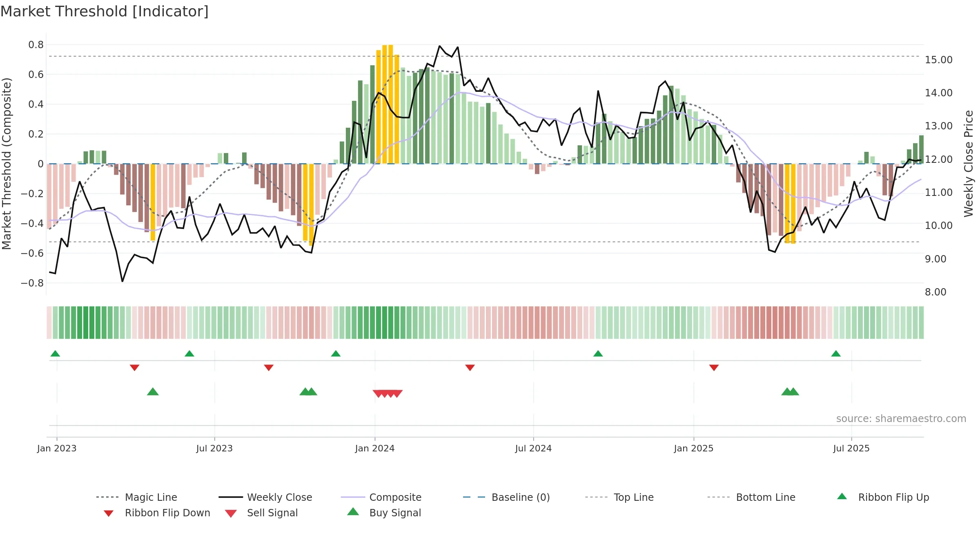Click the Jan 2024 x-axis label
Screen dimensions: 980x551
(x=375, y=449)
